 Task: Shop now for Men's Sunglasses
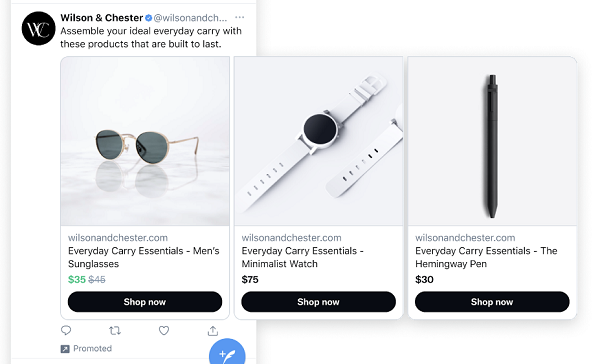145,302
